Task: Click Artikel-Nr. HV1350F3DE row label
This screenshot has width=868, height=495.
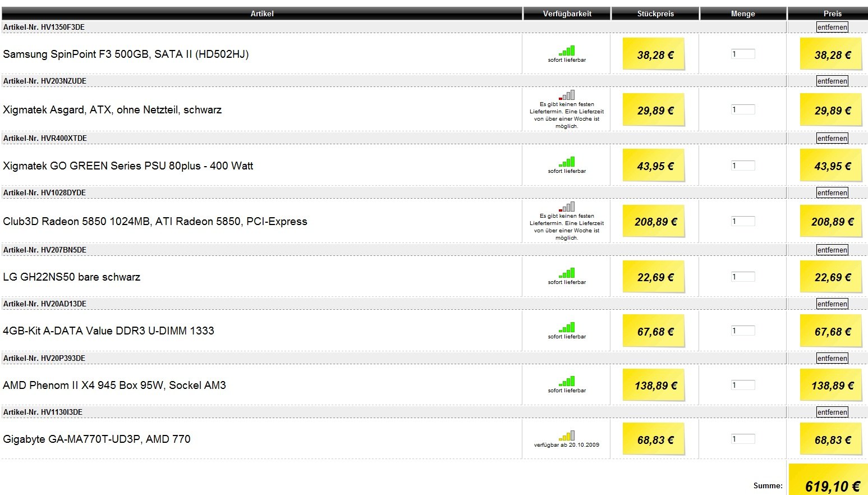Action: pos(44,27)
